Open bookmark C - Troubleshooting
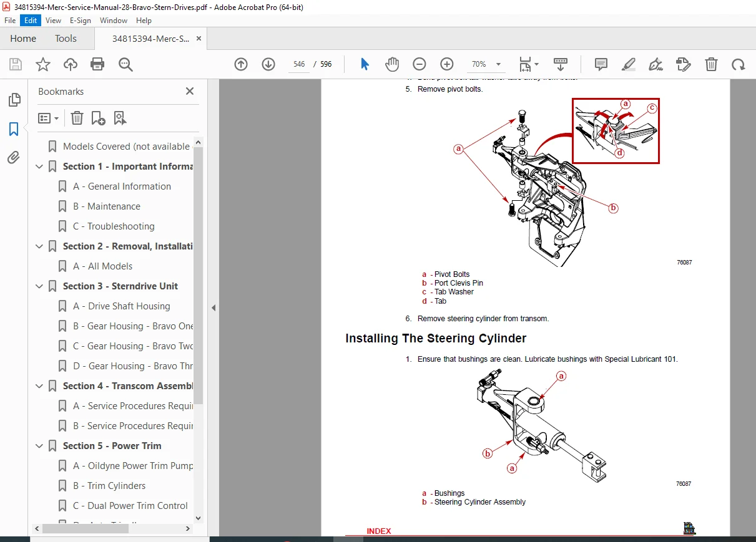756x542 pixels. pyautogui.click(x=114, y=226)
